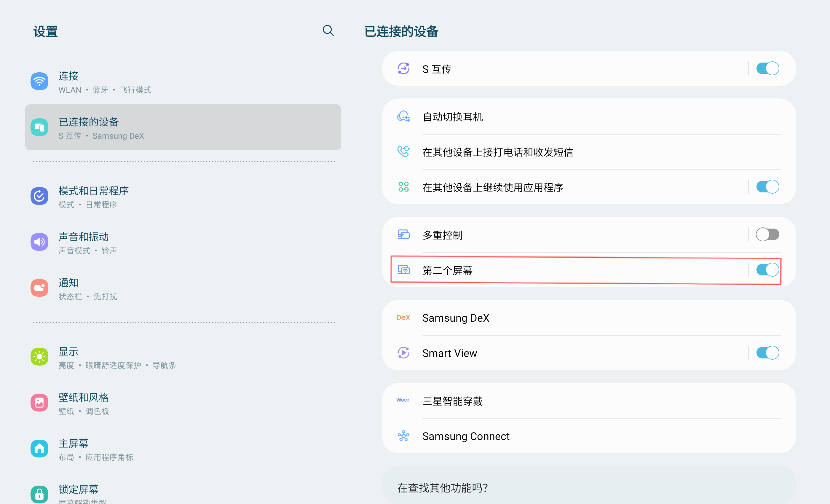Click the 主屏幕 home icon

click(x=39, y=448)
